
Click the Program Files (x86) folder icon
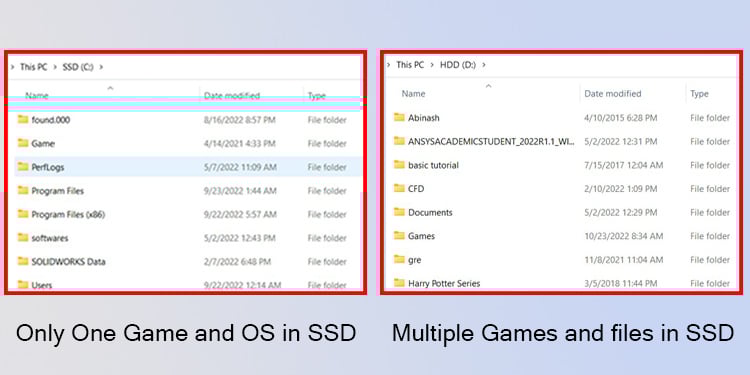coord(23,214)
